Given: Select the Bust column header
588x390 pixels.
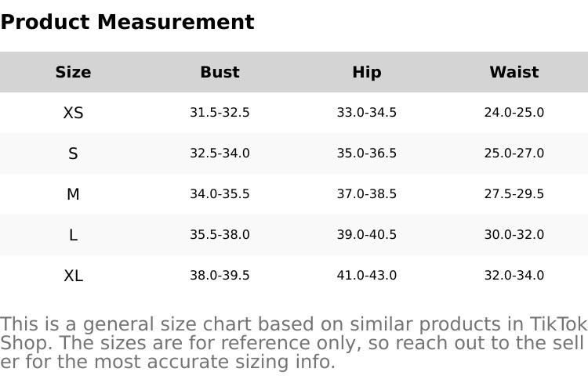Looking at the screenshot, I should pos(220,73).
